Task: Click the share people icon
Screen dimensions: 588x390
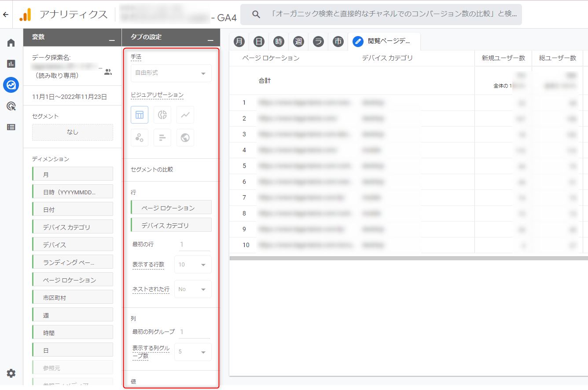Action: [108, 72]
